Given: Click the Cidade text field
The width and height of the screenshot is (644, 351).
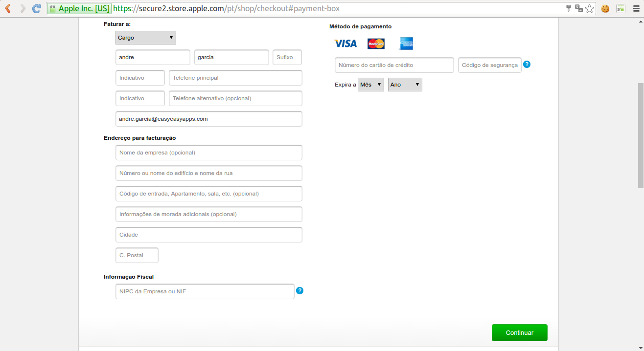Looking at the screenshot, I should (209, 235).
